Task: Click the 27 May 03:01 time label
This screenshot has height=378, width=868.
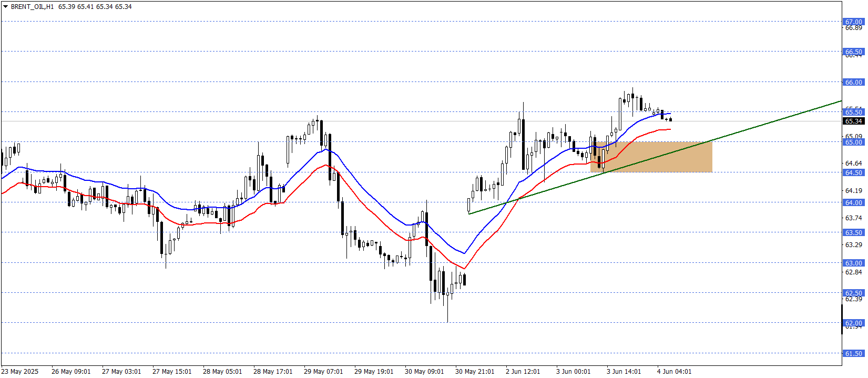Action: tap(121, 372)
